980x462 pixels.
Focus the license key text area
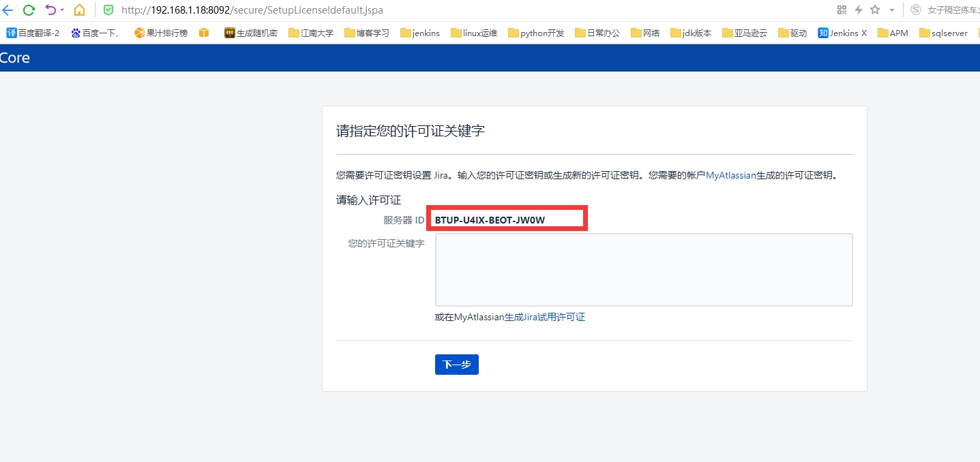click(644, 270)
